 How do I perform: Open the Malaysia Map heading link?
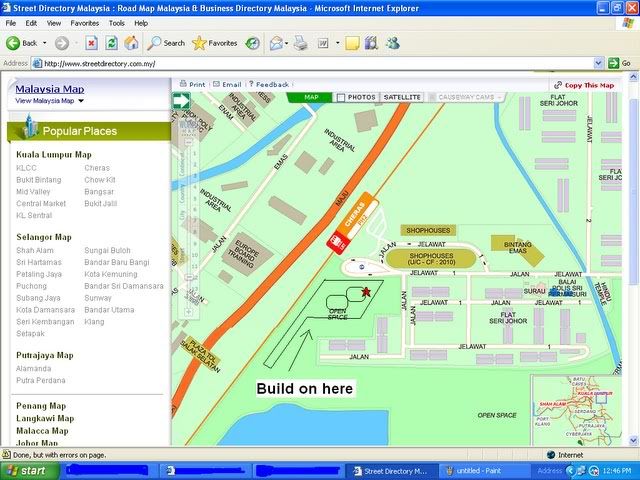[50, 89]
